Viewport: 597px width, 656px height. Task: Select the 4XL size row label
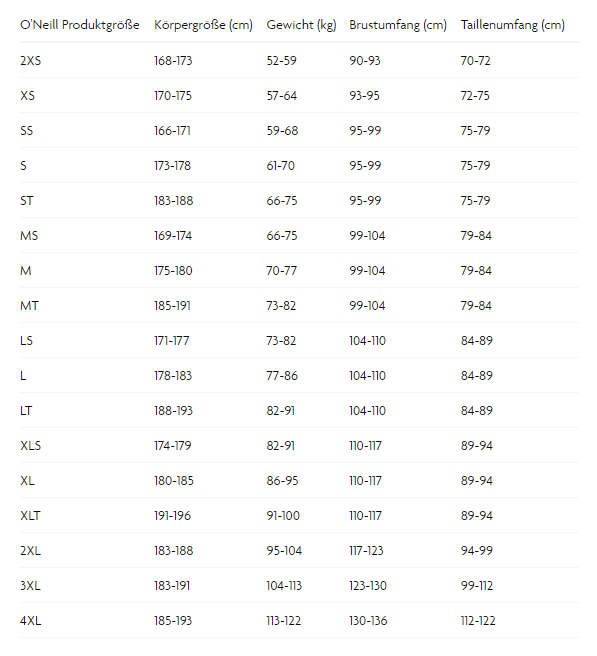click(31, 621)
